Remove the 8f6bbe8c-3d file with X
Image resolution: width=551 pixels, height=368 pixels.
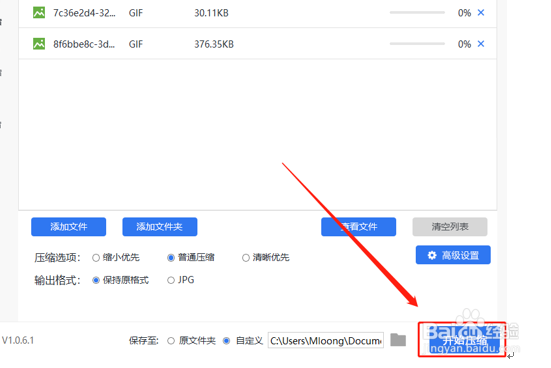[481, 44]
